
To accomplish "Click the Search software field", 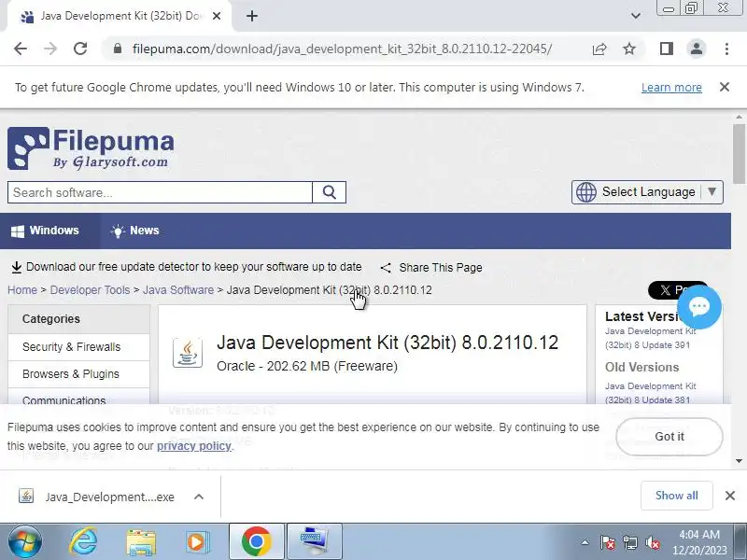I will pos(160,192).
